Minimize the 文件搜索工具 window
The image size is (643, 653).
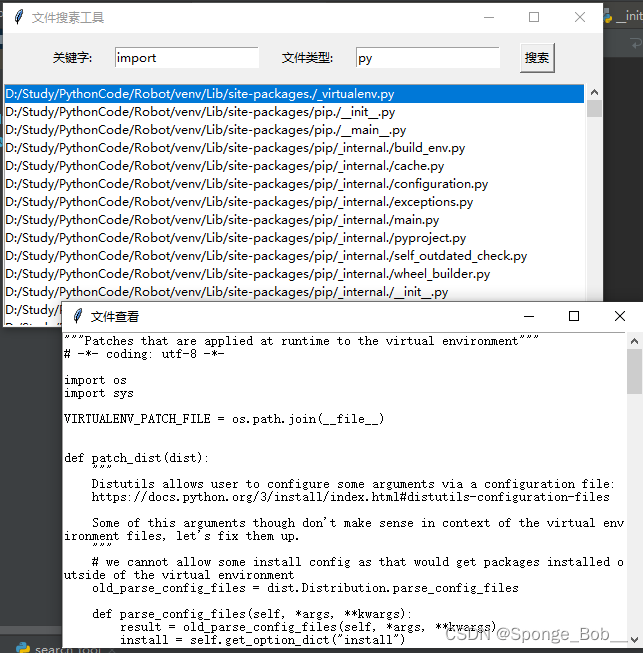pos(489,17)
